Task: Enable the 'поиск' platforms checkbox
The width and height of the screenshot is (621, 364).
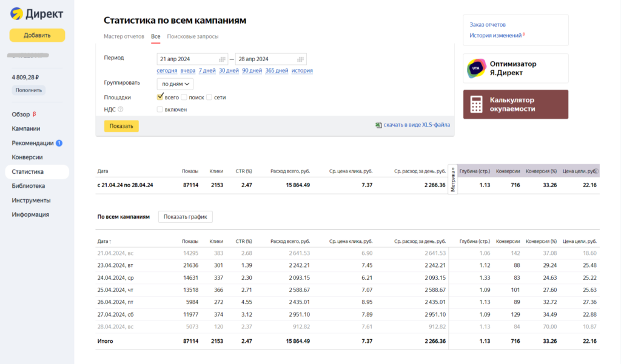Action: (x=184, y=97)
